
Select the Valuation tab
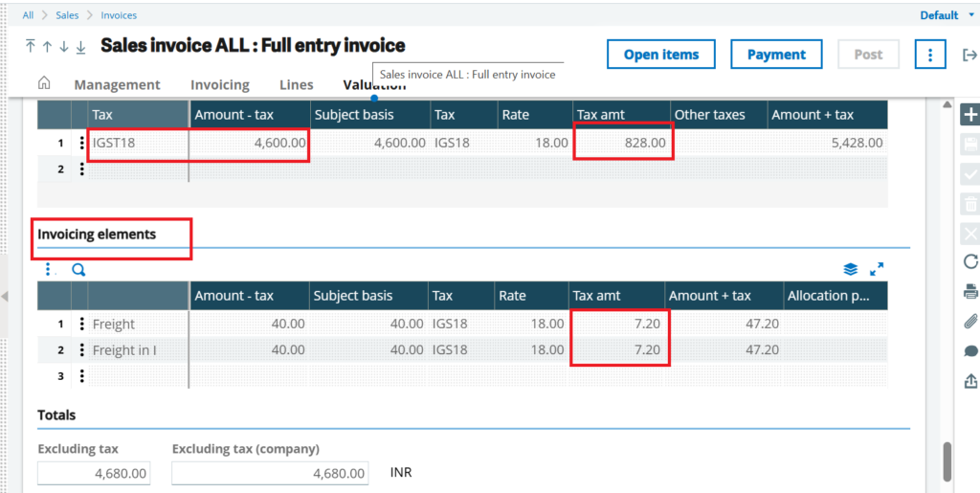click(374, 85)
